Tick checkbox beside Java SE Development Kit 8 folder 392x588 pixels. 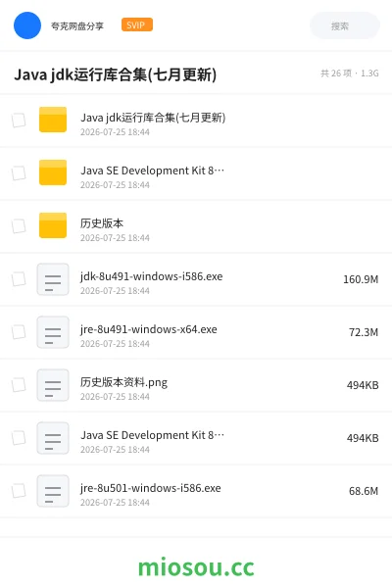[x=19, y=173]
